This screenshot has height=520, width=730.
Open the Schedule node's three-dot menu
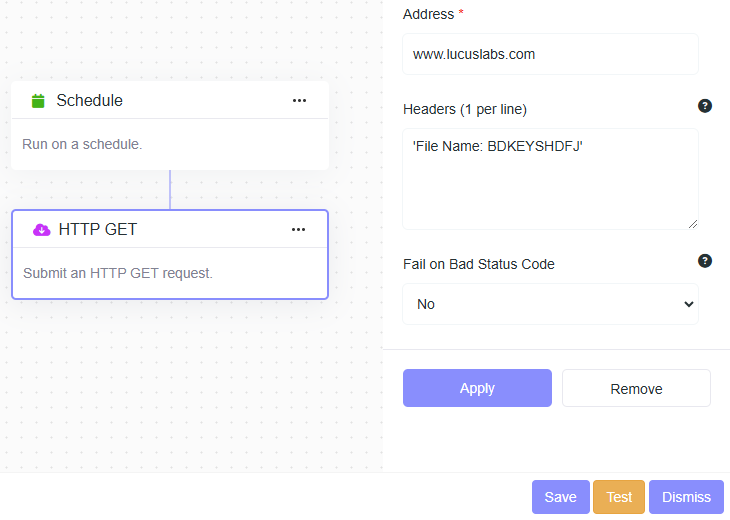point(299,100)
